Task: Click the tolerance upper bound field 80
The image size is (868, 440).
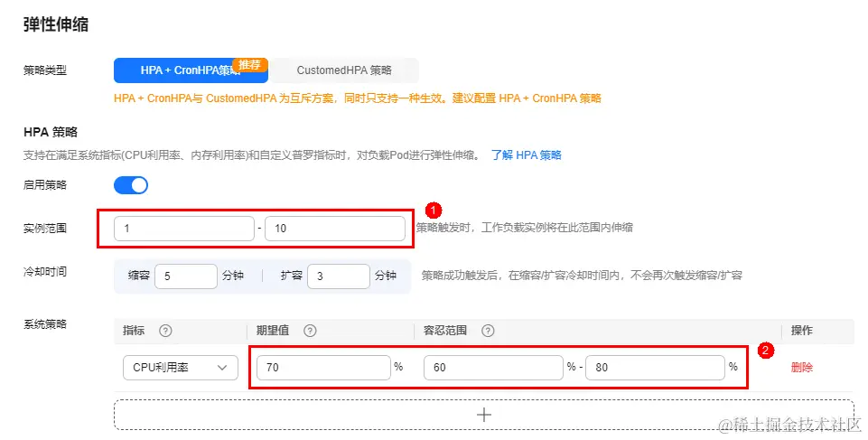Action: [656, 368]
